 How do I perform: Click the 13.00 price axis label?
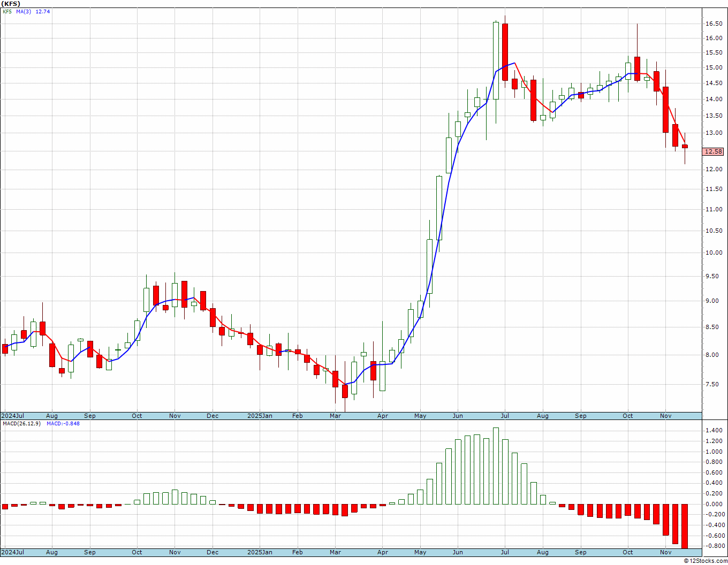click(x=714, y=133)
